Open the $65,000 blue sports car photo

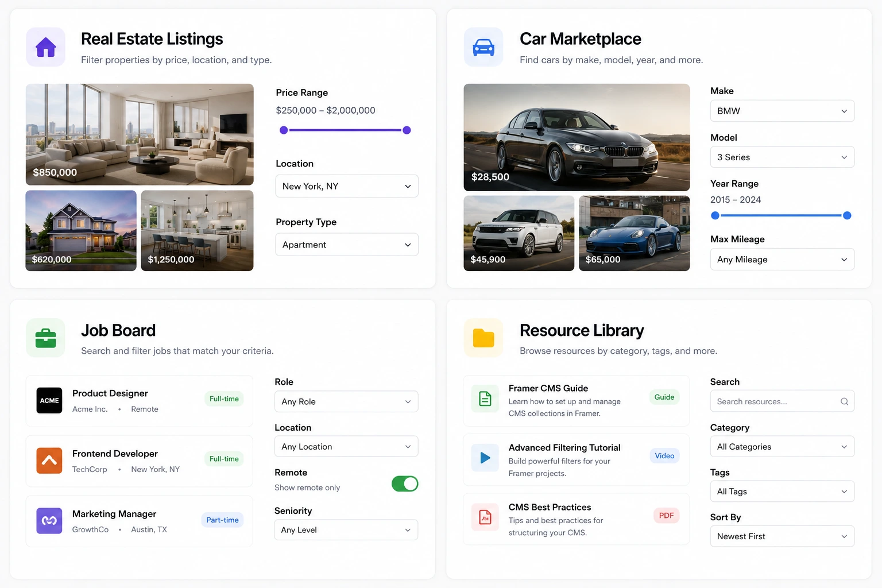635,233
